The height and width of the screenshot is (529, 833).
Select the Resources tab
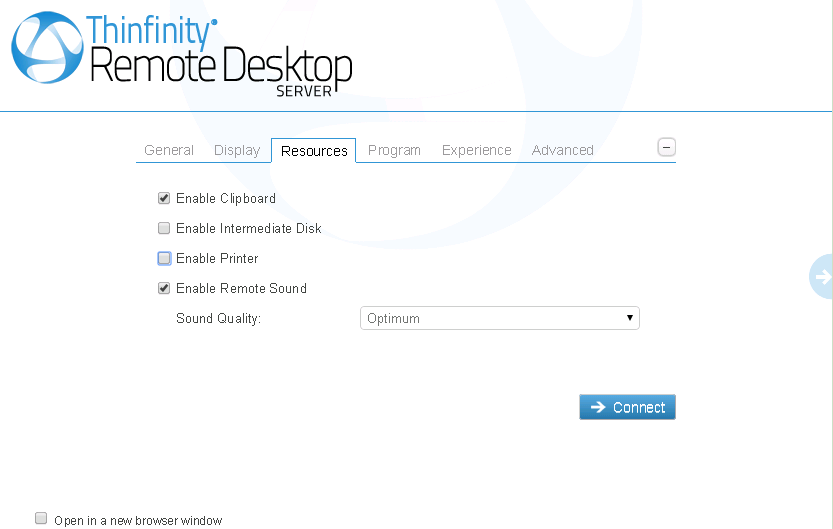point(314,151)
